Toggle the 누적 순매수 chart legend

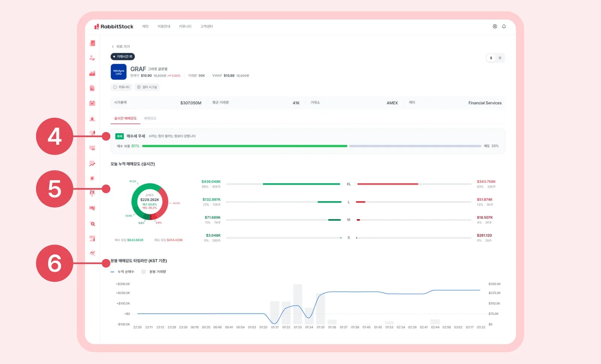click(x=122, y=272)
